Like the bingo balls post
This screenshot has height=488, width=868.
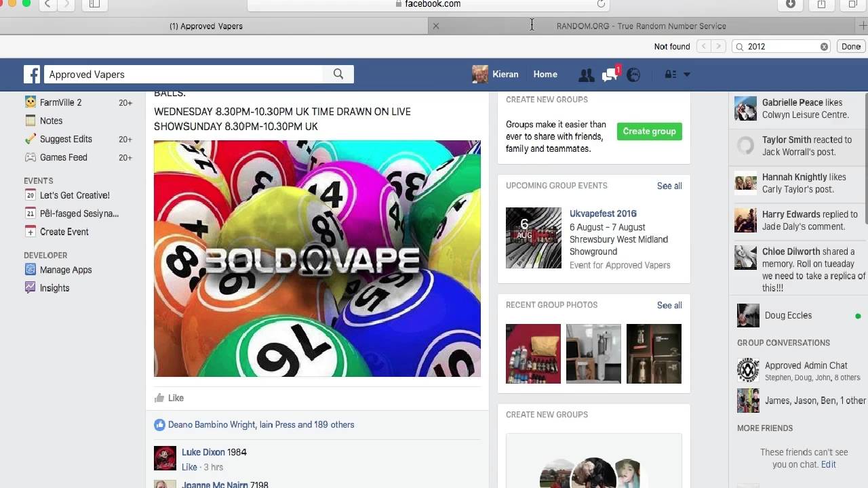(170, 398)
